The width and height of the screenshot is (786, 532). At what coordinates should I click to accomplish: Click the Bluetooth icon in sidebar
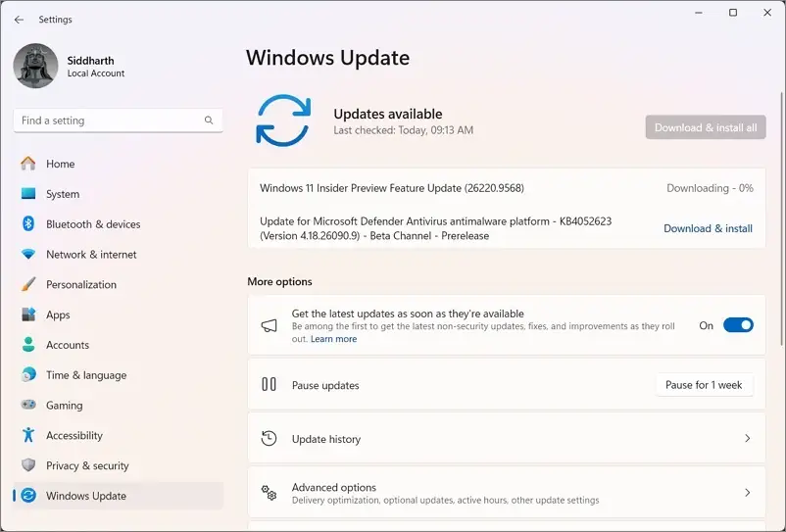coord(28,223)
